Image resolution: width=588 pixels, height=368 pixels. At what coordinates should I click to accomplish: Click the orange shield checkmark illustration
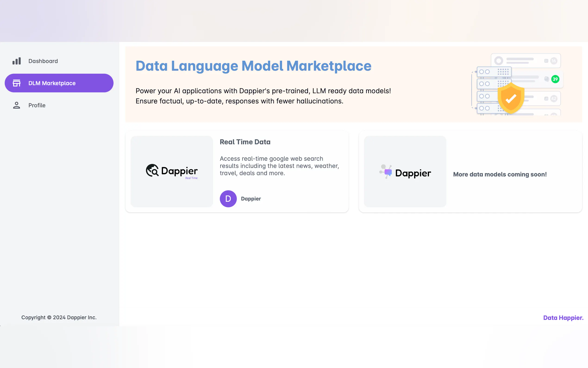click(511, 98)
